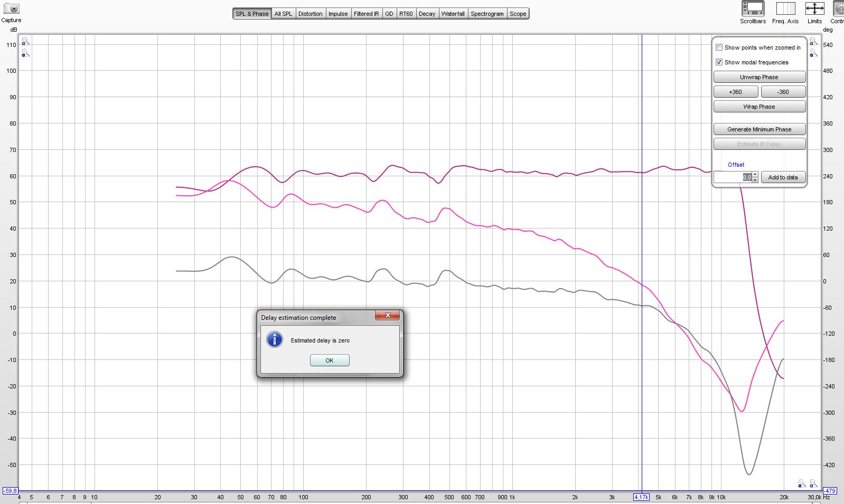Zoom out frequency axis bottom-right magnifier

(x=802, y=483)
